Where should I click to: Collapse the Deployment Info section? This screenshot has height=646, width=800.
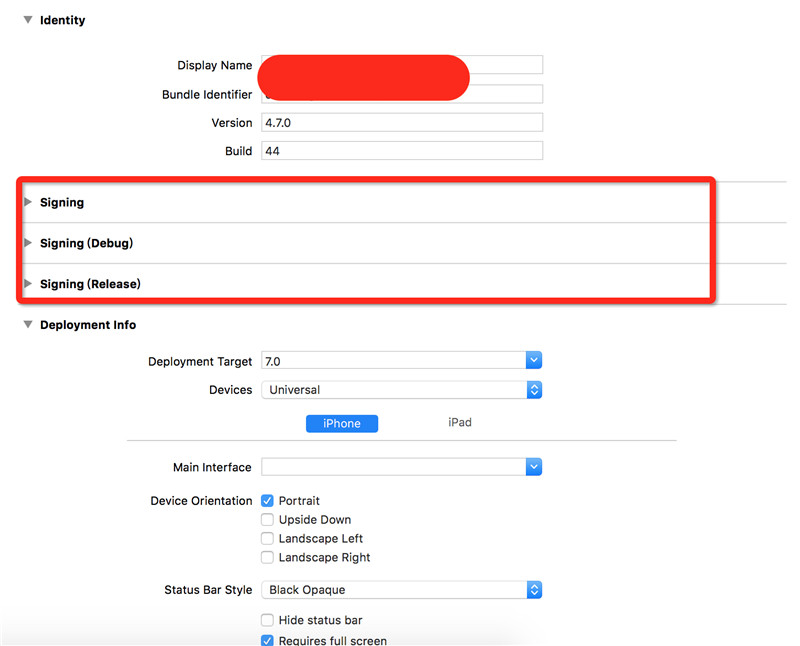coord(28,325)
